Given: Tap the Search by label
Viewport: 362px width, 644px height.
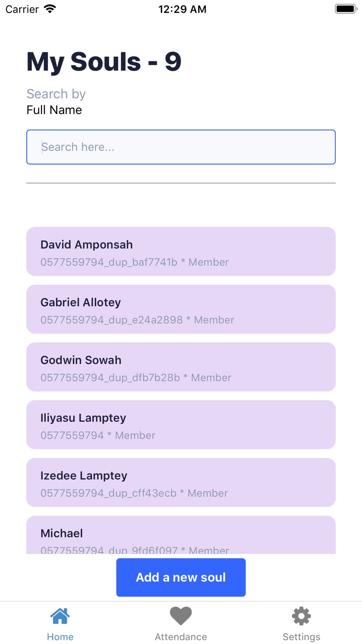Looking at the screenshot, I should point(56,94).
